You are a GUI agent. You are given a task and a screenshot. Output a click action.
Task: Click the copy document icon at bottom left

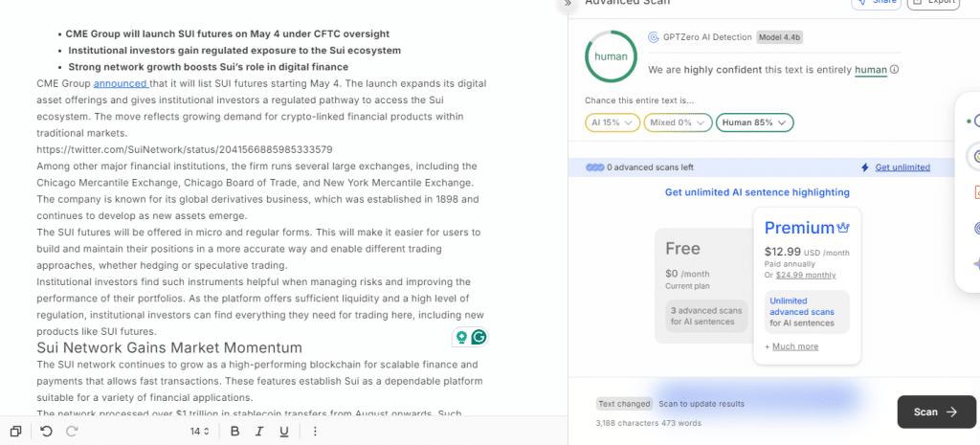click(15, 432)
